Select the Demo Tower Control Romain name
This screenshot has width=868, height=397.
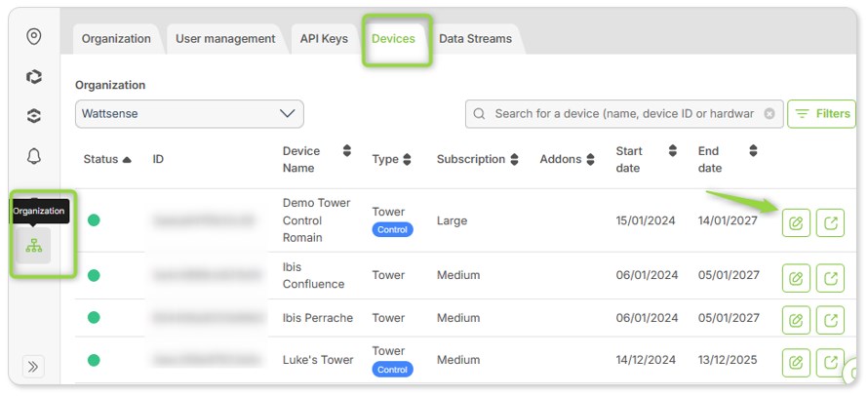click(317, 220)
